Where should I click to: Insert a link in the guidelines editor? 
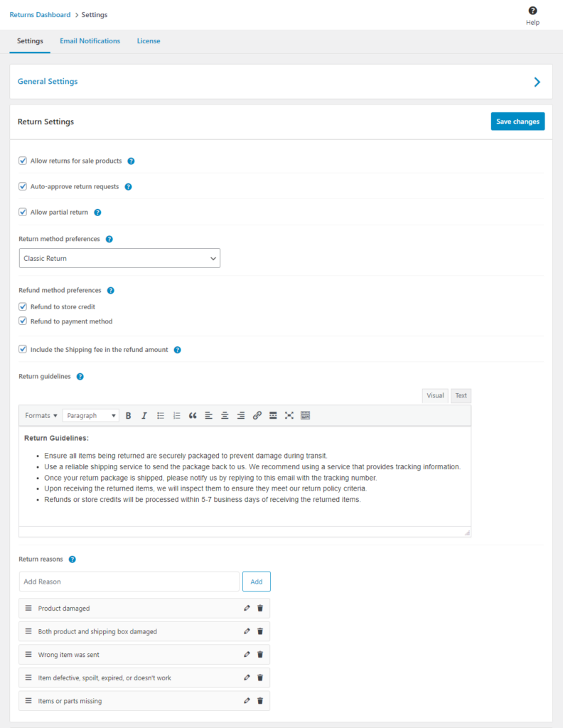click(x=257, y=415)
